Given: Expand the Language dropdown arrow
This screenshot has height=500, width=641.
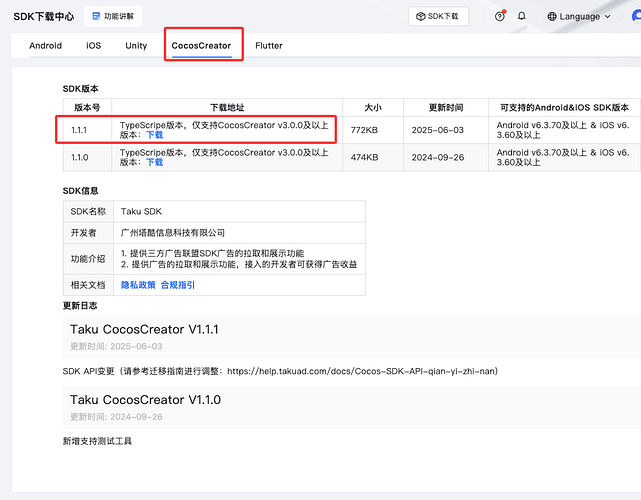Looking at the screenshot, I should (x=607, y=17).
